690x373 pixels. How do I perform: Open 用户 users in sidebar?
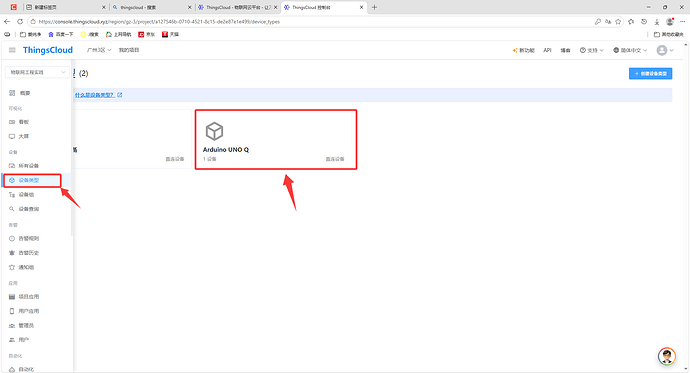19,340
